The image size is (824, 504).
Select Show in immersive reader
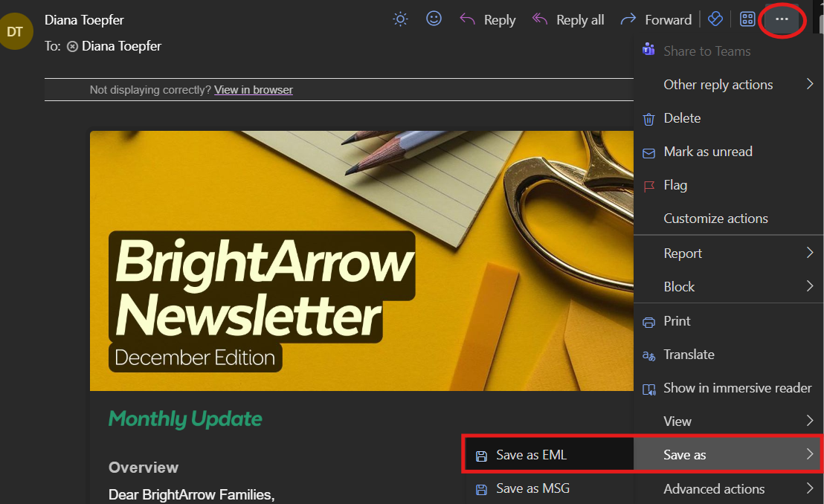[728, 388]
